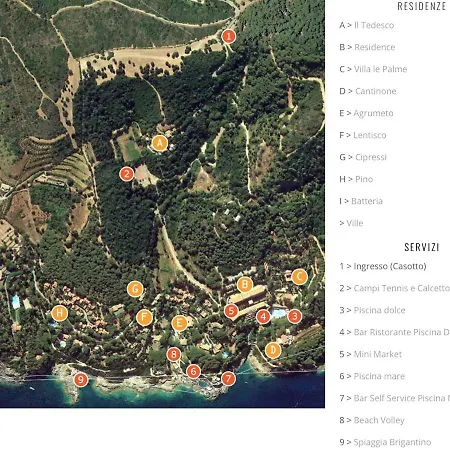Select '3 > Piscina dolce' entry
This screenshot has height=450, width=450.
point(372,310)
